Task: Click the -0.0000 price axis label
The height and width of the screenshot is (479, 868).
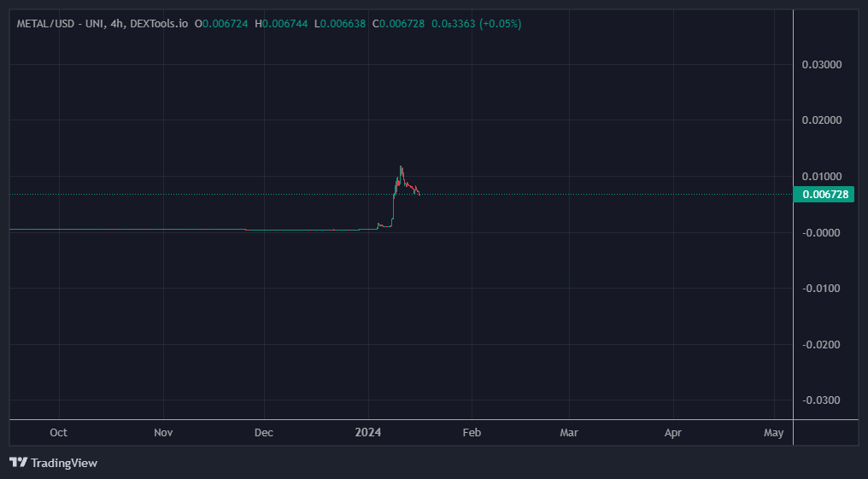Action: pos(821,233)
